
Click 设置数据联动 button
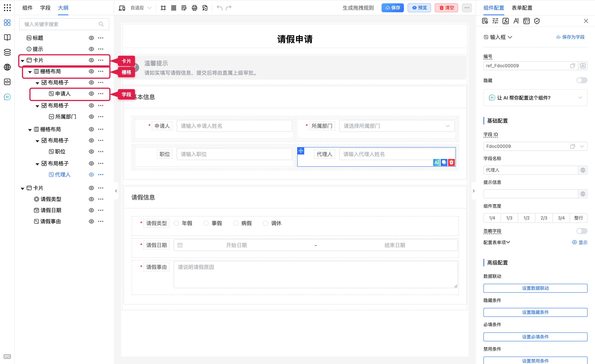coord(535,288)
